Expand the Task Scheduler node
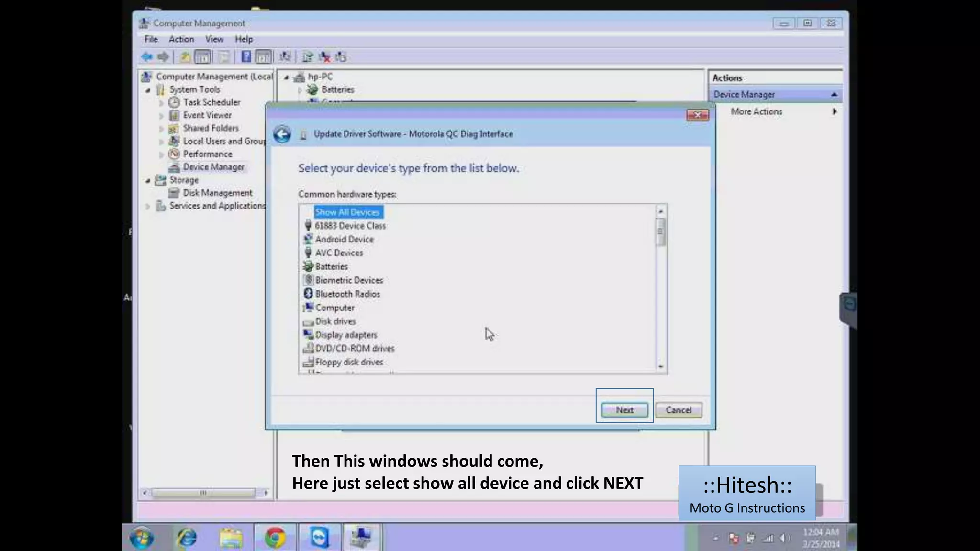 click(161, 103)
